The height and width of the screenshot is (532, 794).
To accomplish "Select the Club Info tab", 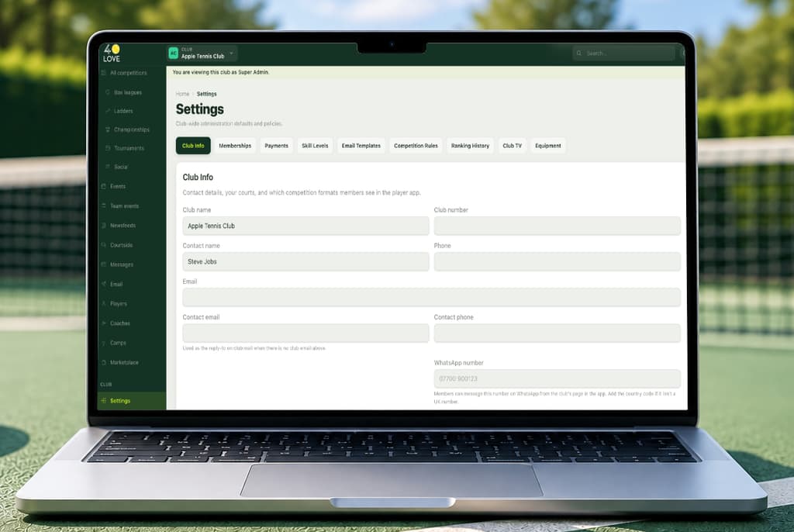I will [193, 146].
